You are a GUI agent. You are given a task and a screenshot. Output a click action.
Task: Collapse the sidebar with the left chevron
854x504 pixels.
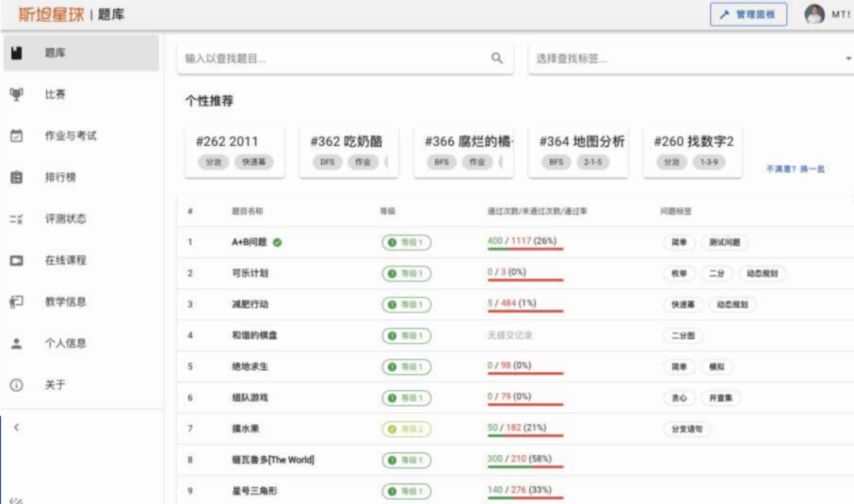click(x=17, y=427)
